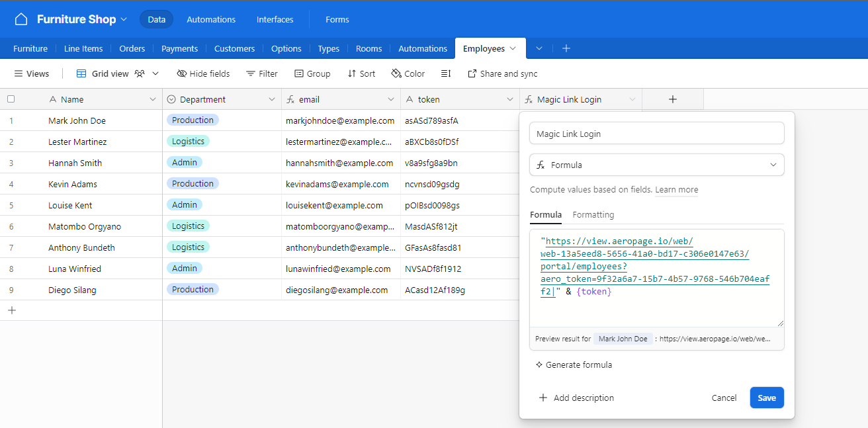This screenshot has width=868, height=428.
Task: Open the Customers table tab
Action: pos(234,48)
